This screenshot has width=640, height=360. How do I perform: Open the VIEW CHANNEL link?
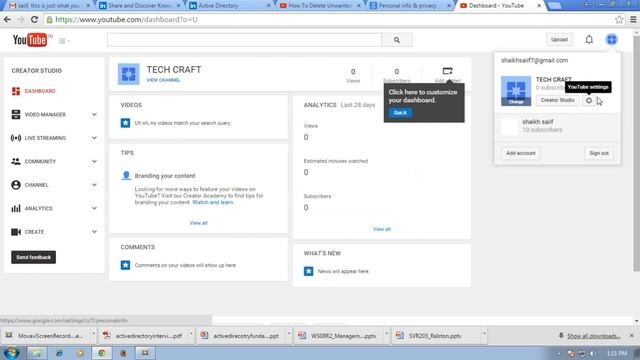(163, 80)
